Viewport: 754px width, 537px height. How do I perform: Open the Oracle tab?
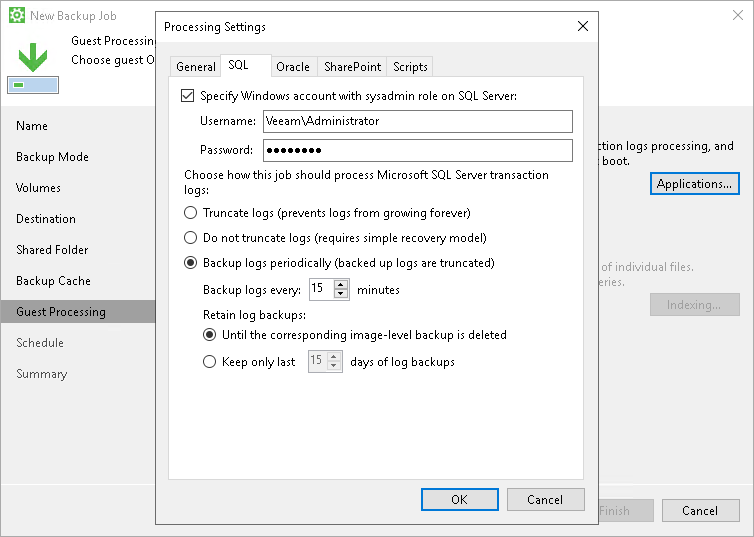click(293, 66)
